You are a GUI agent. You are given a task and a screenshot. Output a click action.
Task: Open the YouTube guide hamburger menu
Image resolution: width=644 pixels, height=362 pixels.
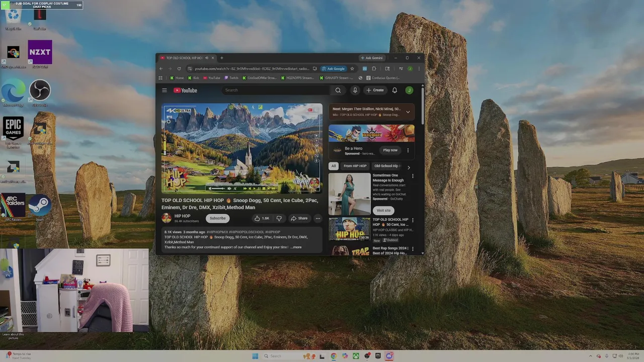click(x=164, y=90)
